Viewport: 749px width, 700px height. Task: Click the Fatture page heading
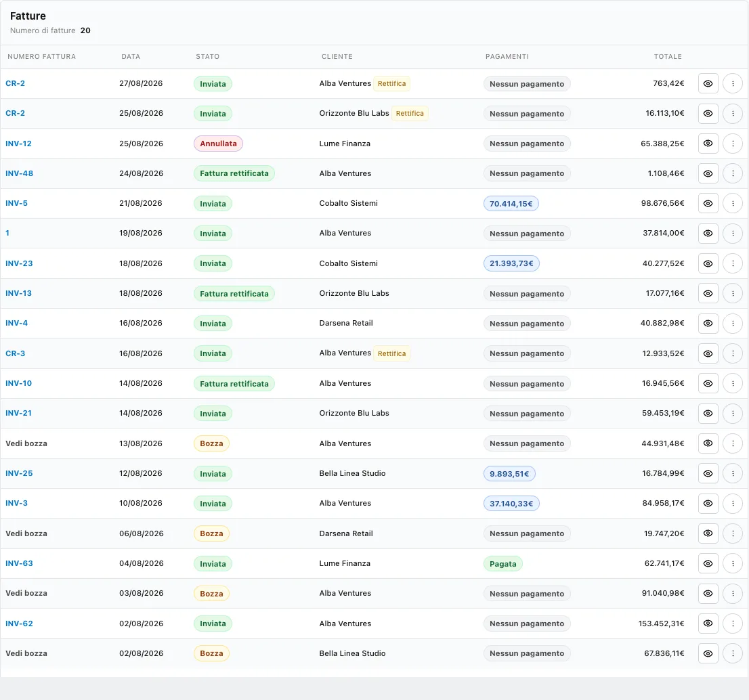pyautogui.click(x=28, y=16)
